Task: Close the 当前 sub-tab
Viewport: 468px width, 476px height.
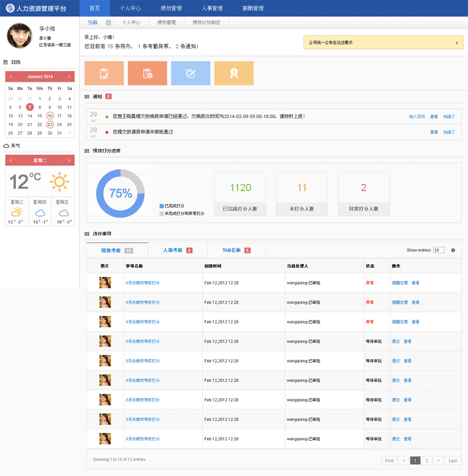Action: pyautogui.click(x=108, y=23)
